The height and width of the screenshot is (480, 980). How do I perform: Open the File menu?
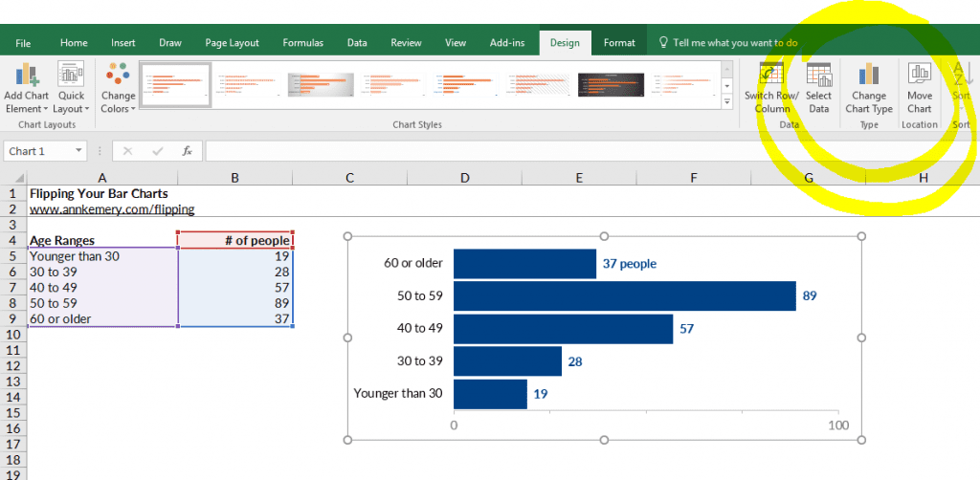tap(23, 43)
